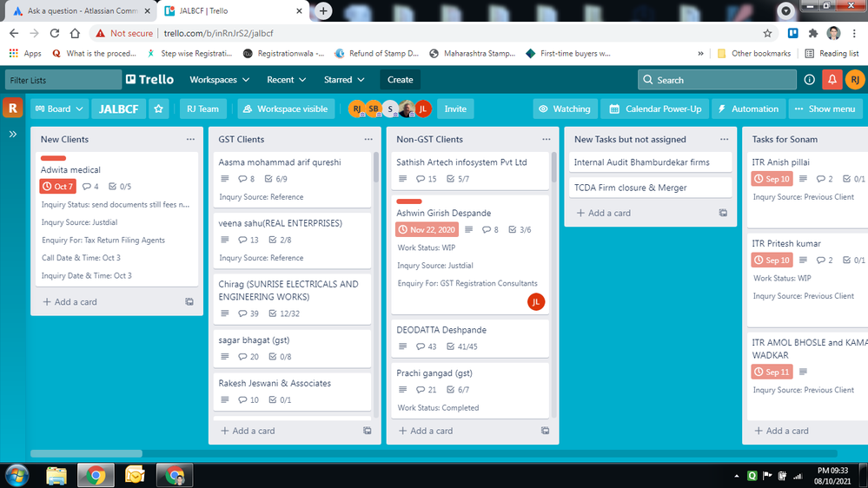Open the Workspaces dropdown
Viewport: 868px width, 488px height.
(x=219, y=80)
